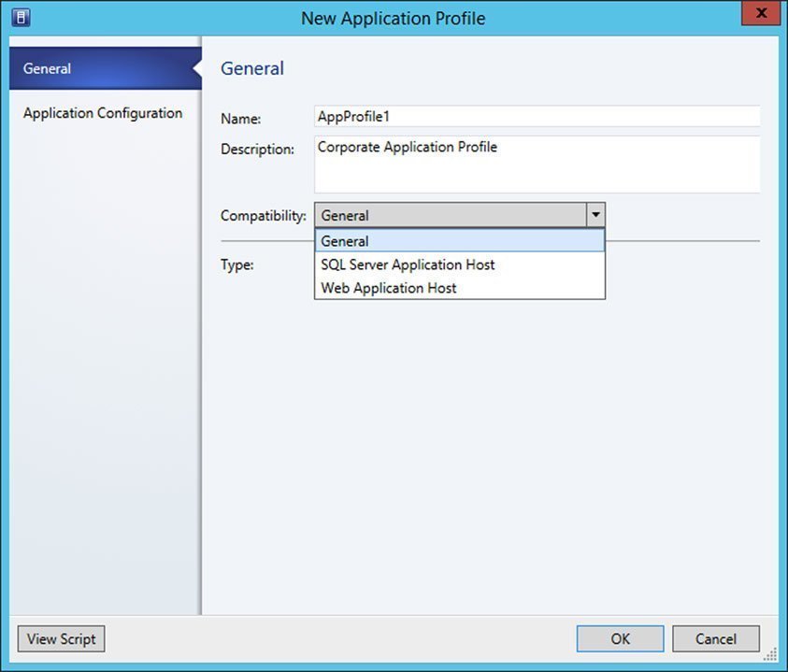788x672 pixels.
Task: Click the Name input field
Action: tap(537, 117)
